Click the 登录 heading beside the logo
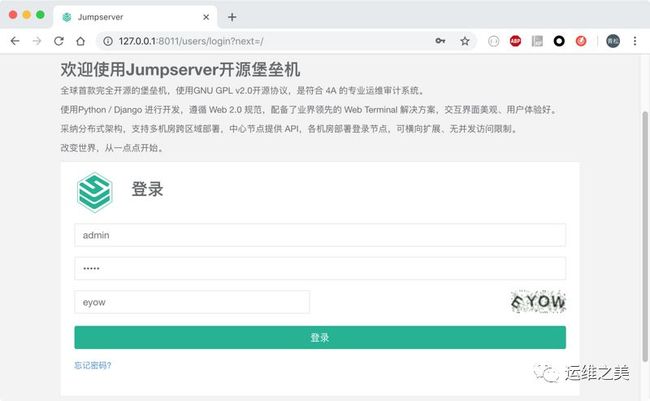Screen dimensions: 650x401 pos(147,189)
